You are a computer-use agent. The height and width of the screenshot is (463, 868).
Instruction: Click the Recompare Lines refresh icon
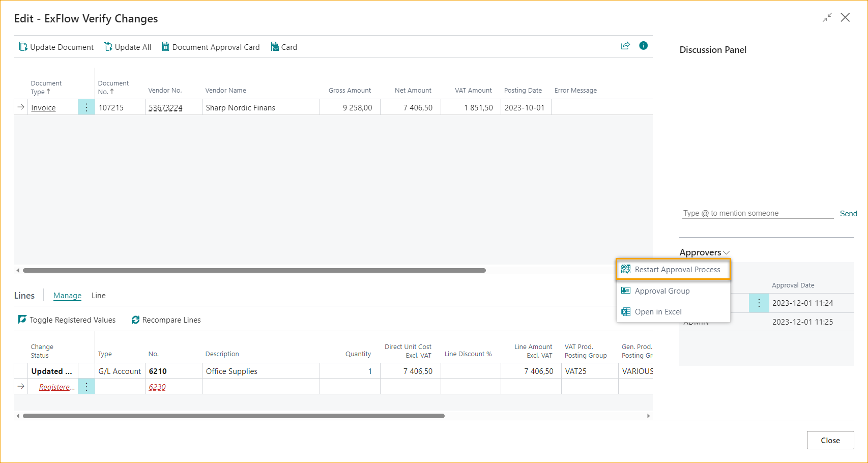pyautogui.click(x=135, y=320)
